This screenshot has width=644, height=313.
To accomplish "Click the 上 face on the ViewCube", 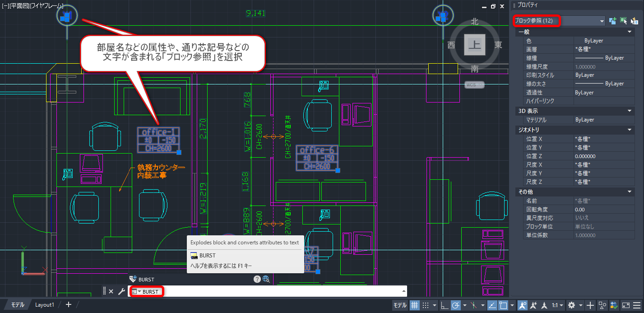I will point(474,44).
